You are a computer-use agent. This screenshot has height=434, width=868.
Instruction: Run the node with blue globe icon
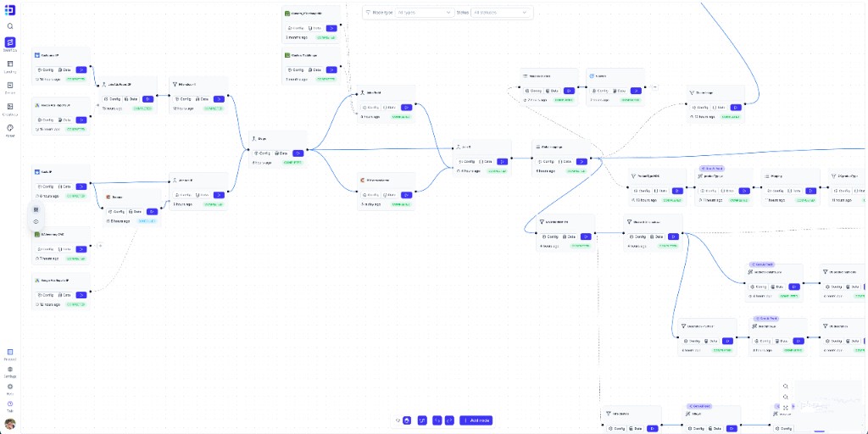(x=636, y=90)
